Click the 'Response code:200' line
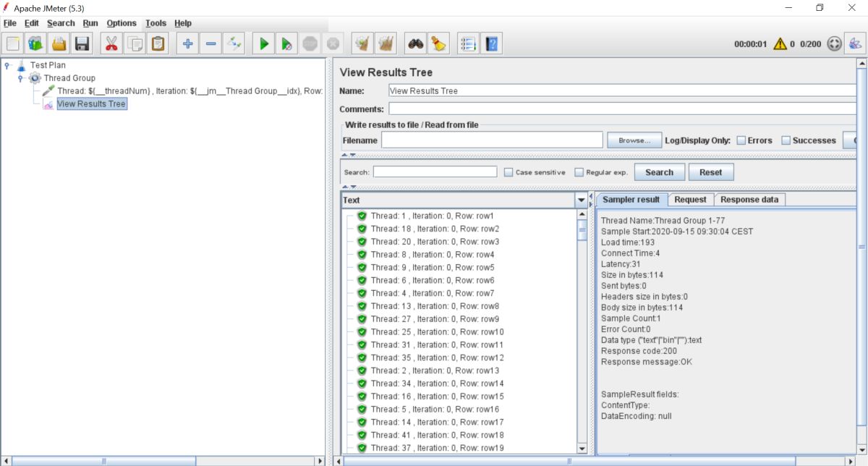Image resolution: width=868 pixels, height=466 pixels. pos(640,351)
